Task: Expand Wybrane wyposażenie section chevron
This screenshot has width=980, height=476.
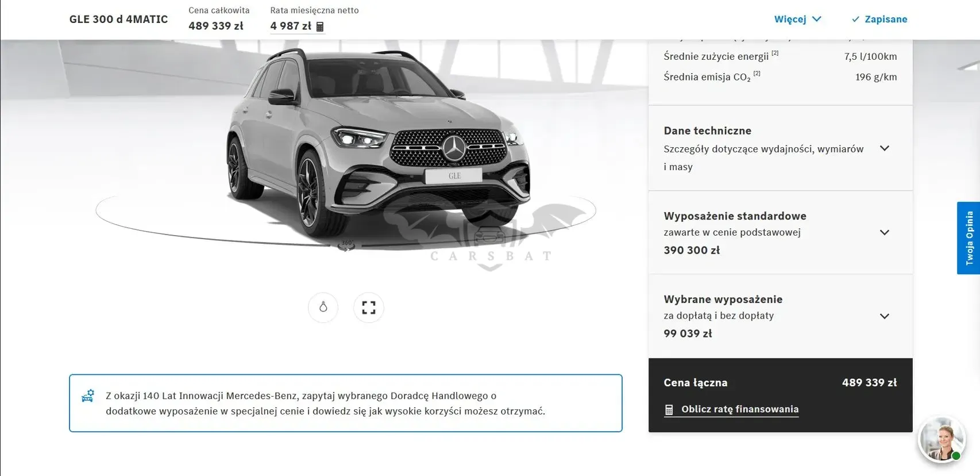Action: [885, 316]
